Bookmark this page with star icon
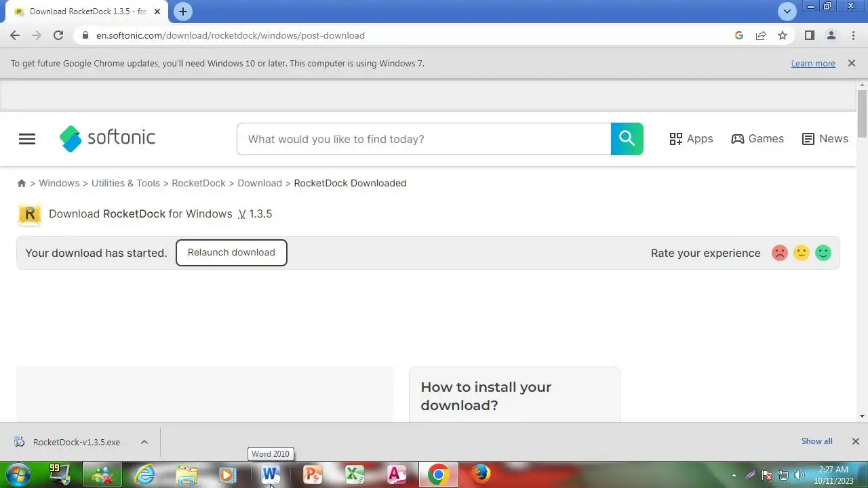Screen dimensions: 868x488 [x=783, y=35]
